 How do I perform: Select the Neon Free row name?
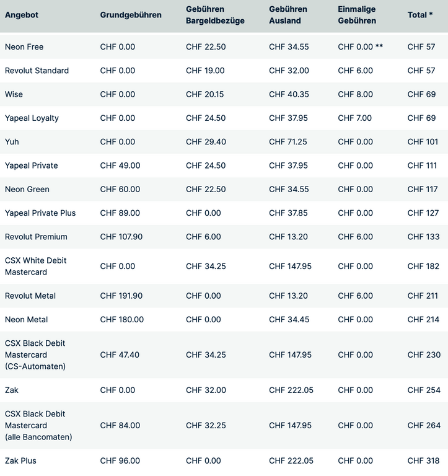click(24, 46)
